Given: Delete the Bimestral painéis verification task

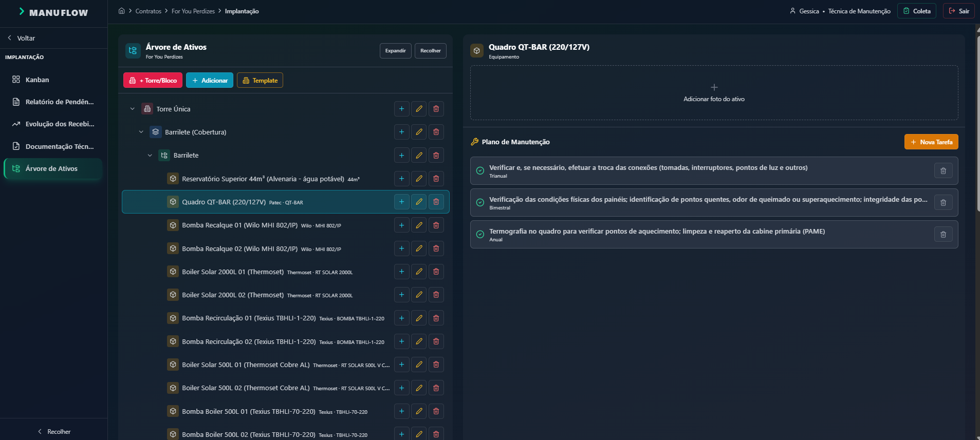Looking at the screenshot, I should coord(943,202).
